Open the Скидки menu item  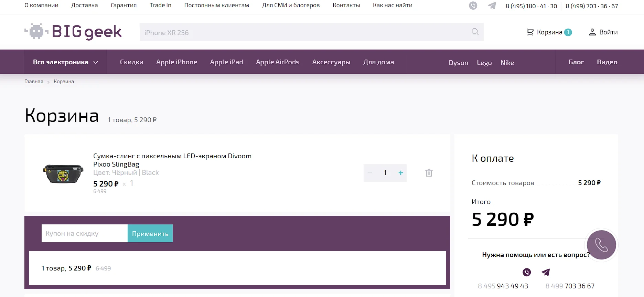(131, 62)
